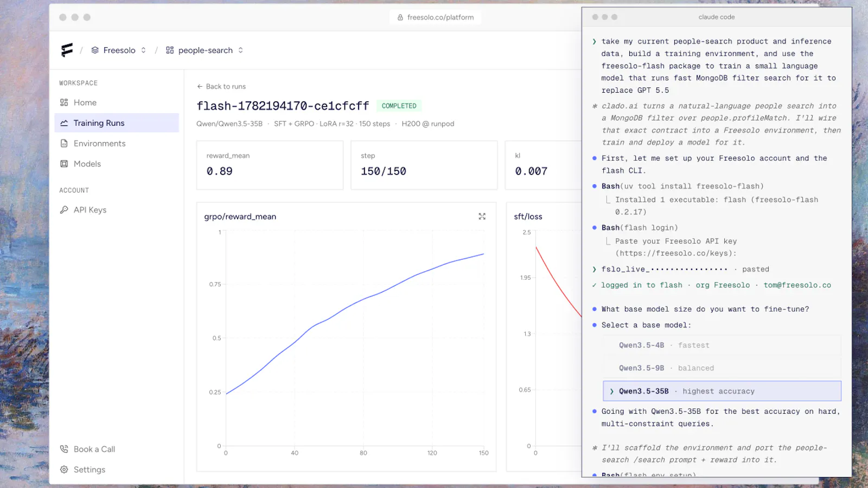Click the Freesolo logo icon
The width and height of the screenshot is (868, 488).
67,50
